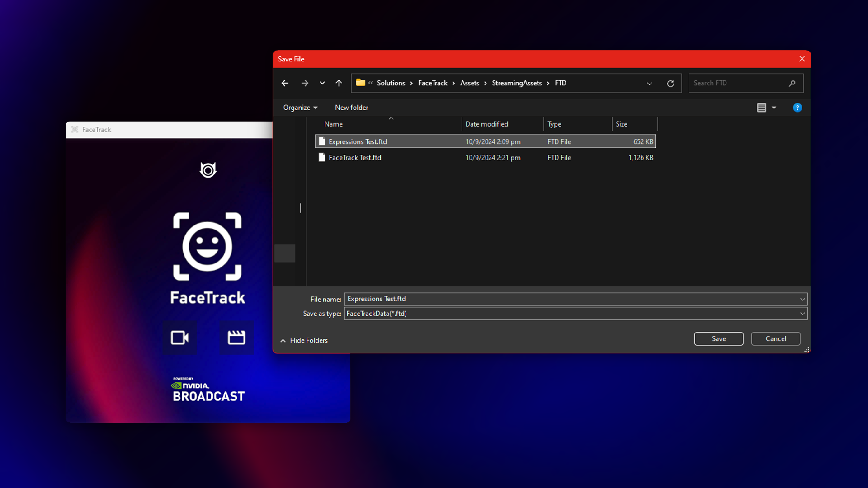Click the clapperboard recording icon in FaceTrack

point(236,338)
